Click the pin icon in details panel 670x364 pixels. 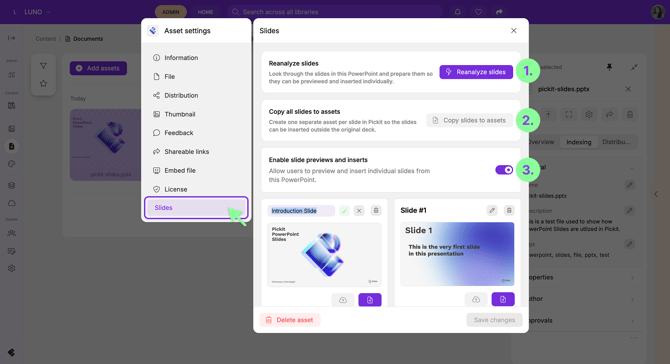[x=609, y=67]
